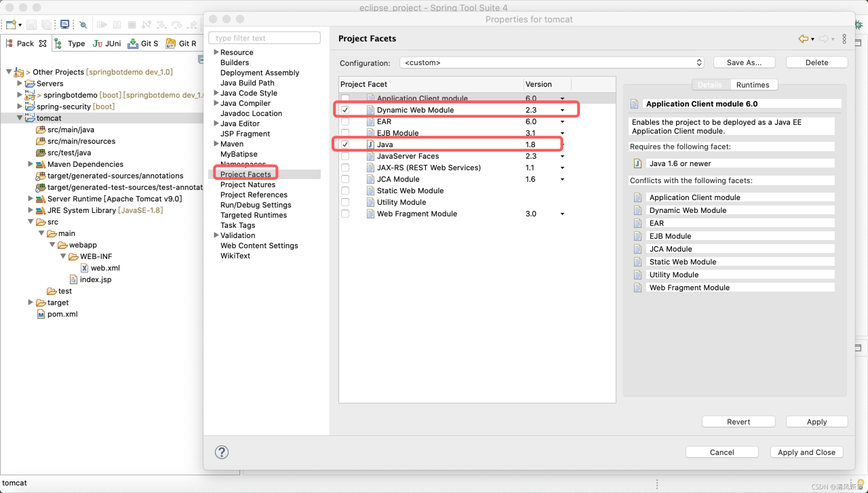Uncheck the Dynamic Web Module facet
The width and height of the screenshot is (868, 493).
tap(345, 110)
